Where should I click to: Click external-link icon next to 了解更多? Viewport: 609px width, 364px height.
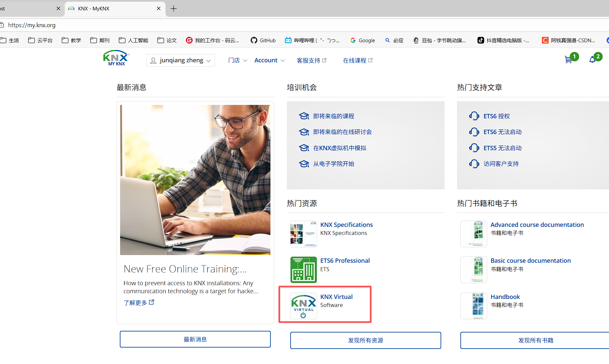pos(152,302)
